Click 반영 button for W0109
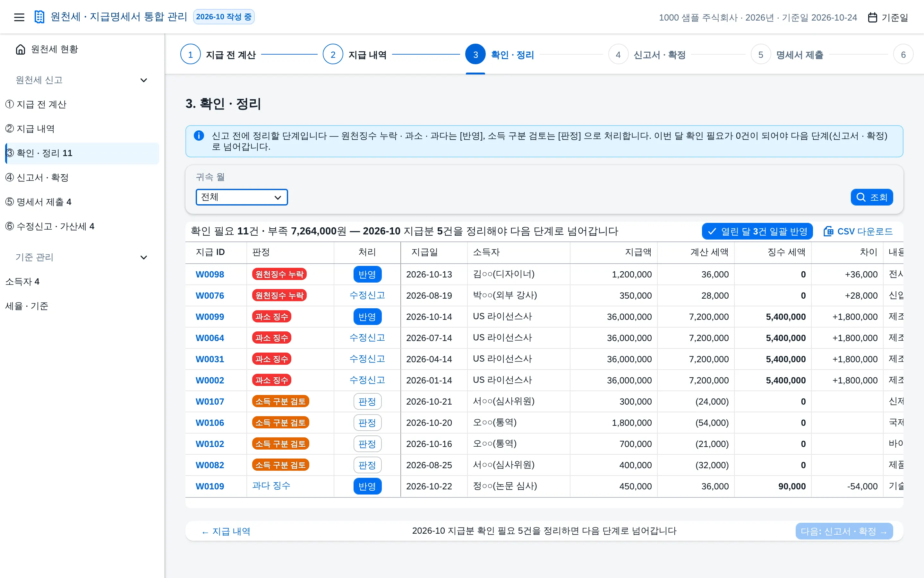924x578 pixels. [x=367, y=486]
